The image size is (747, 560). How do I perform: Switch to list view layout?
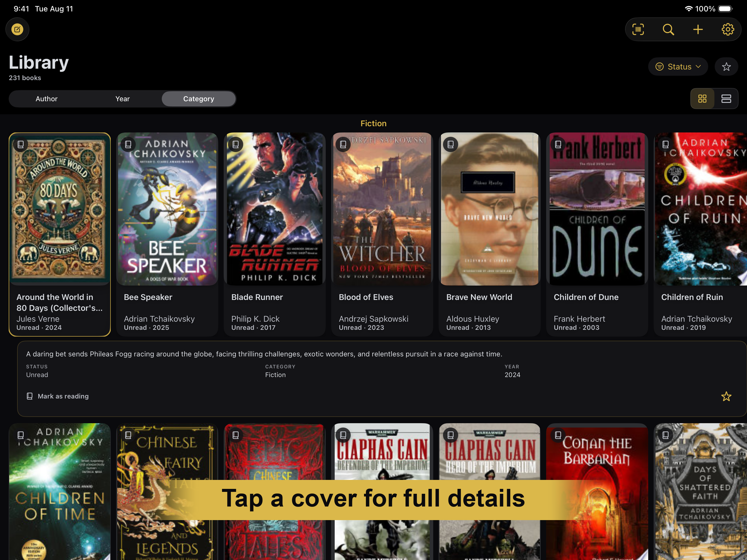[726, 99]
